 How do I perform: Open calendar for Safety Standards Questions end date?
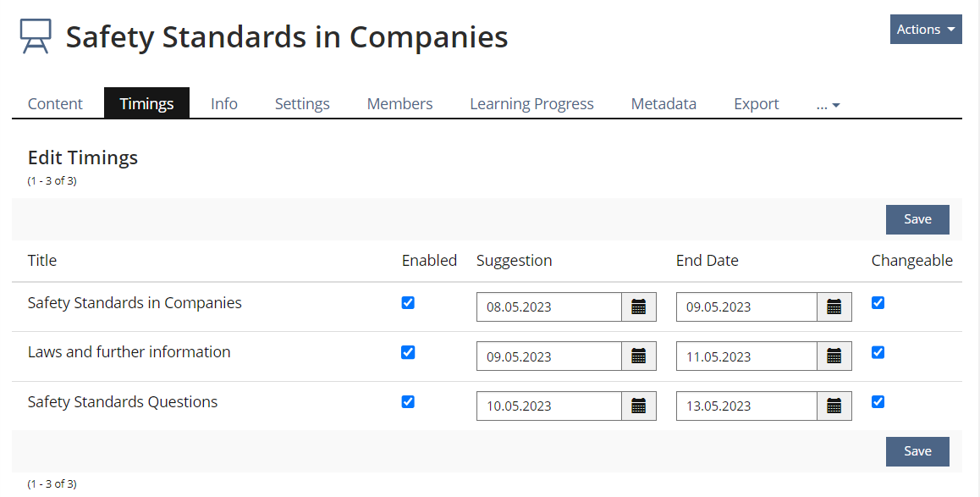(834, 406)
